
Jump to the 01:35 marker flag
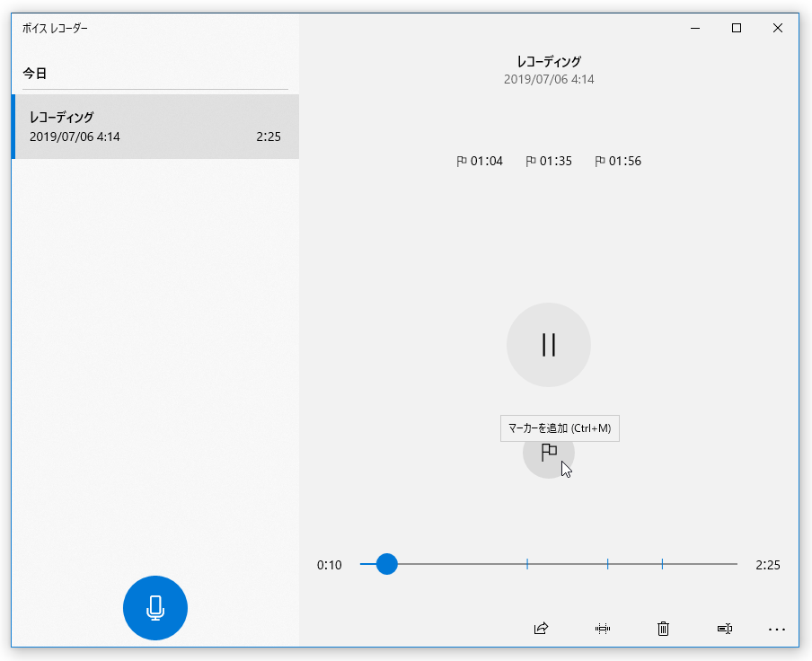pos(549,161)
